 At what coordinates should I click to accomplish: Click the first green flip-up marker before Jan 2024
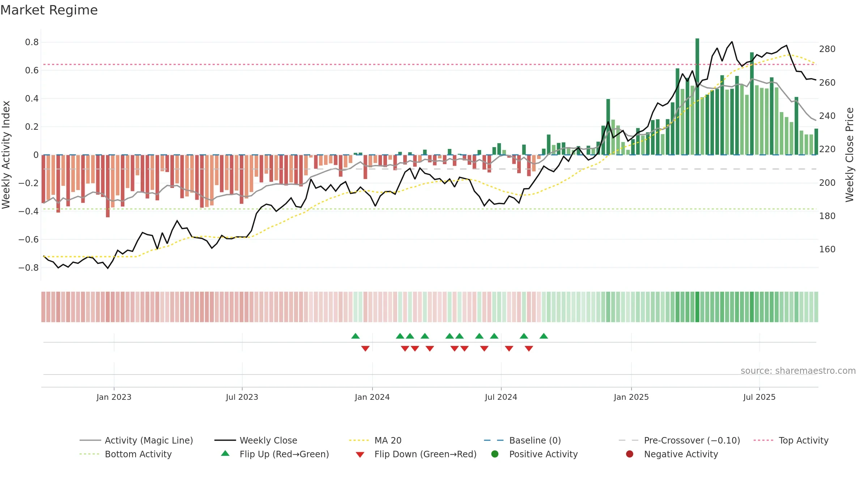(x=356, y=336)
